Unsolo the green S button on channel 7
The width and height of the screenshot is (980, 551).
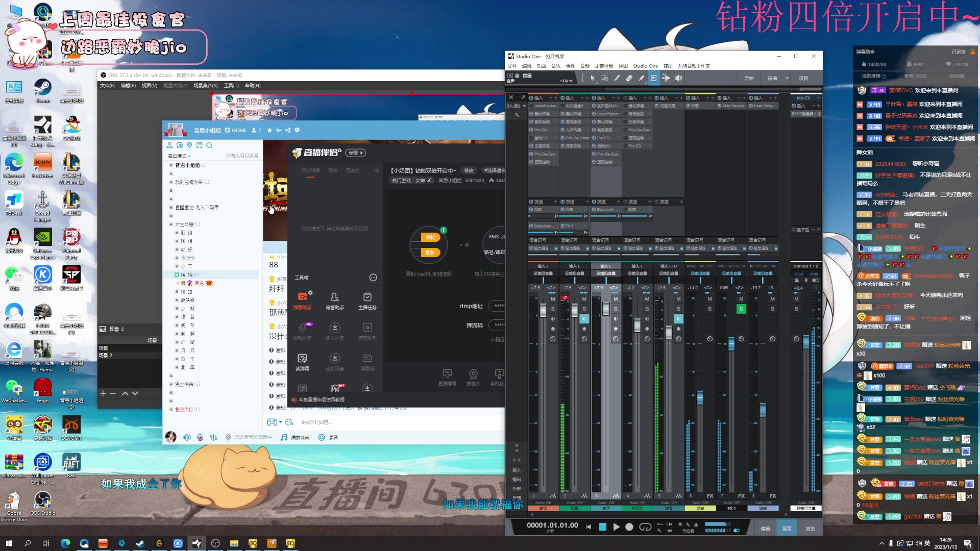(741, 309)
